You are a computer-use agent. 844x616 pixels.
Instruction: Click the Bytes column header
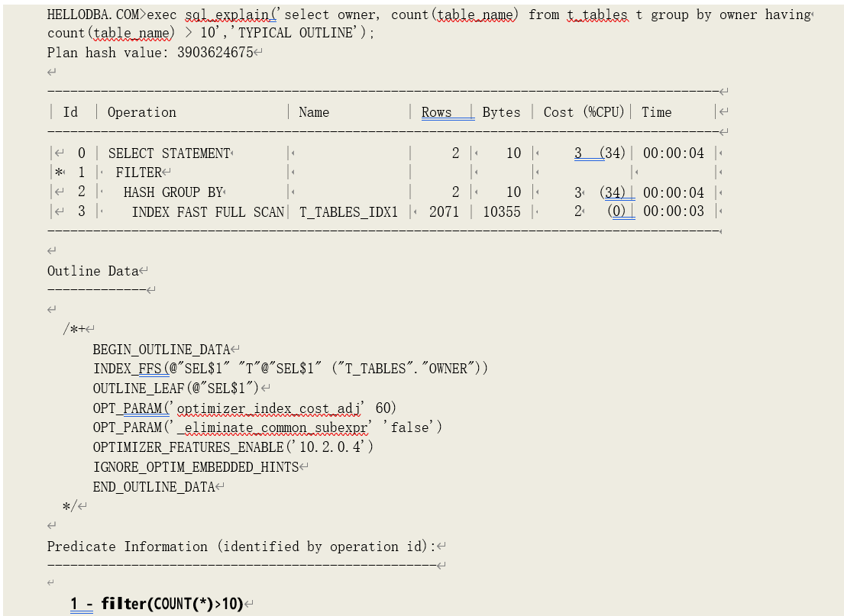click(501, 112)
